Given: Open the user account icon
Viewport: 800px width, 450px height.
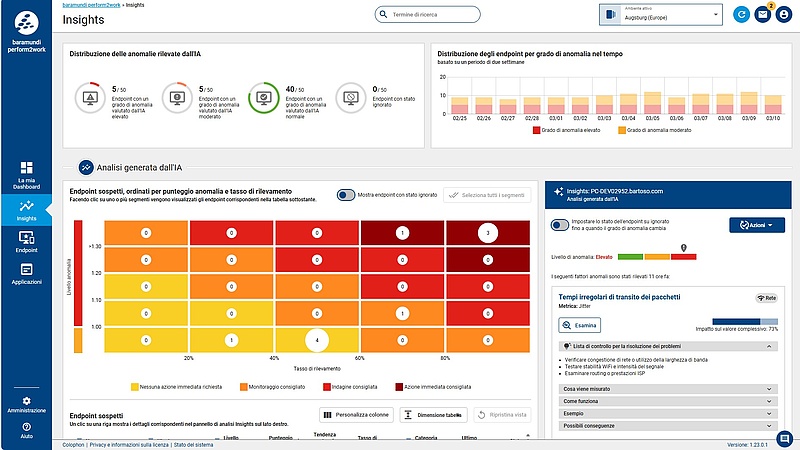Looking at the screenshot, I should point(785,14).
